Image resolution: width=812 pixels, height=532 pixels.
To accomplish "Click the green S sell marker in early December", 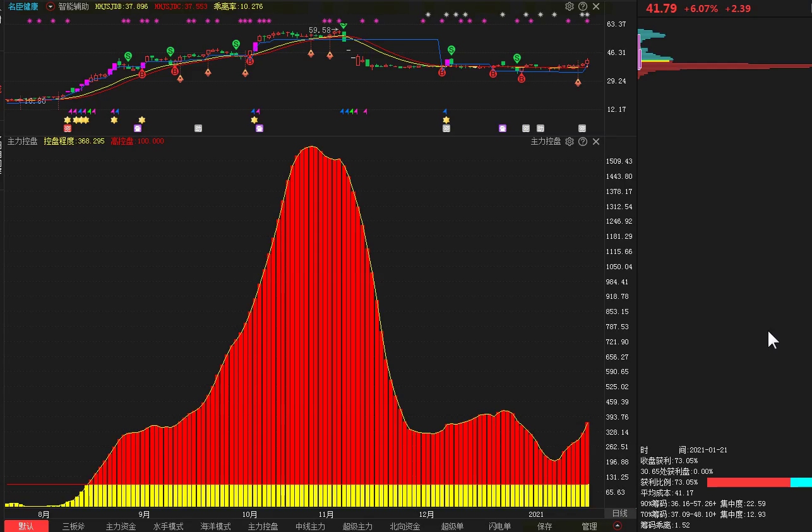I will click(x=451, y=50).
